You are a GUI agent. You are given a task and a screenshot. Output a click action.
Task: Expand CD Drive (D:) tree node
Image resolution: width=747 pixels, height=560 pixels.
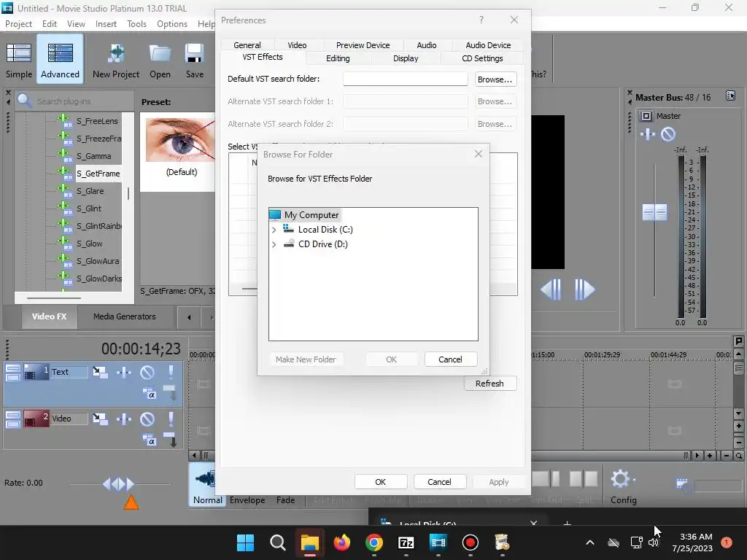(274, 244)
